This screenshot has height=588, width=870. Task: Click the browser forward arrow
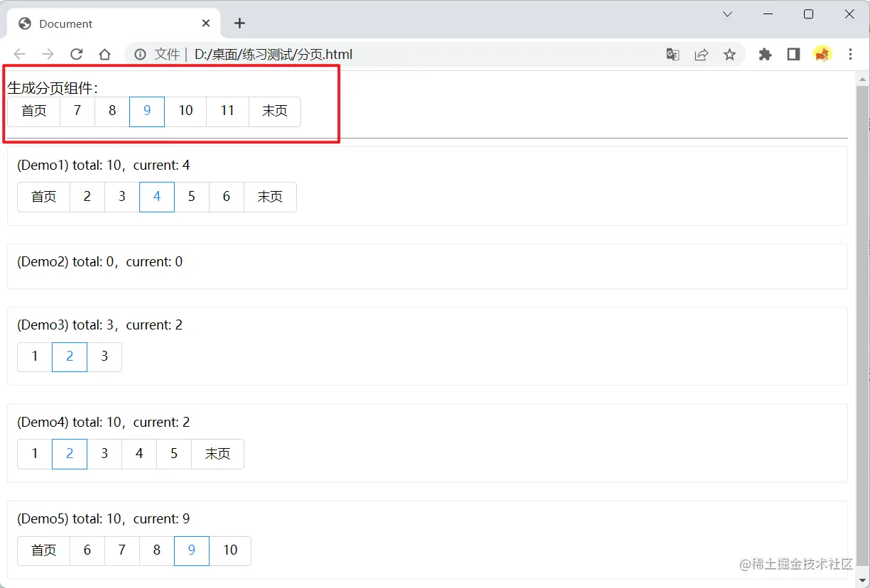tap(48, 55)
